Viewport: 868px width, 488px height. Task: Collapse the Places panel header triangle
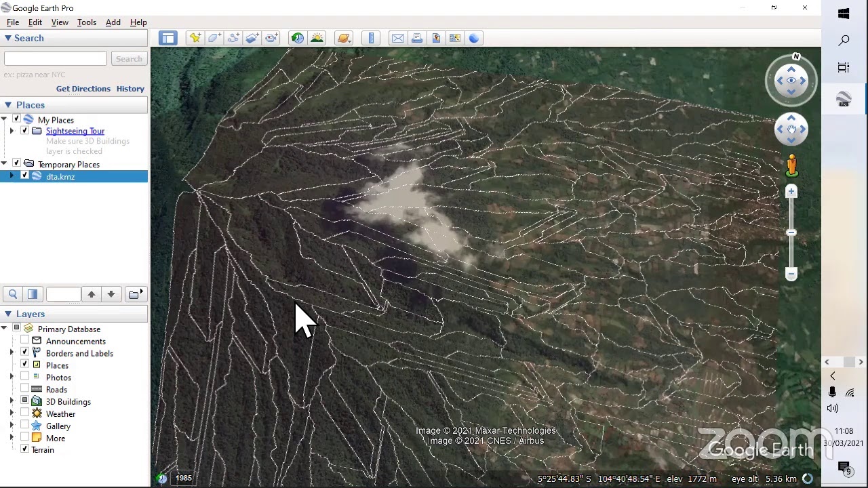7,105
